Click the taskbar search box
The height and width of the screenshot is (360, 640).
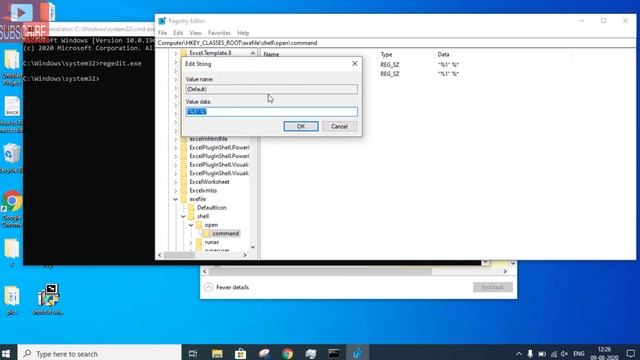click(100, 353)
